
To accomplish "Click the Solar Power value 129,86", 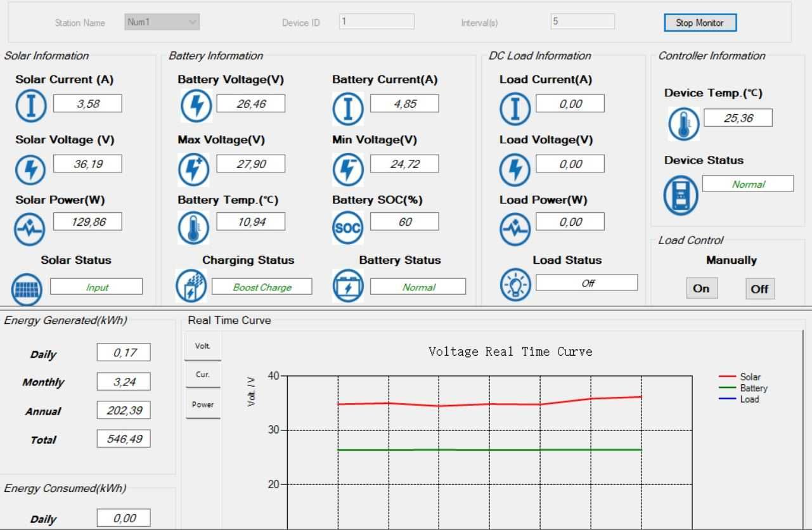I will click(x=87, y=222).
